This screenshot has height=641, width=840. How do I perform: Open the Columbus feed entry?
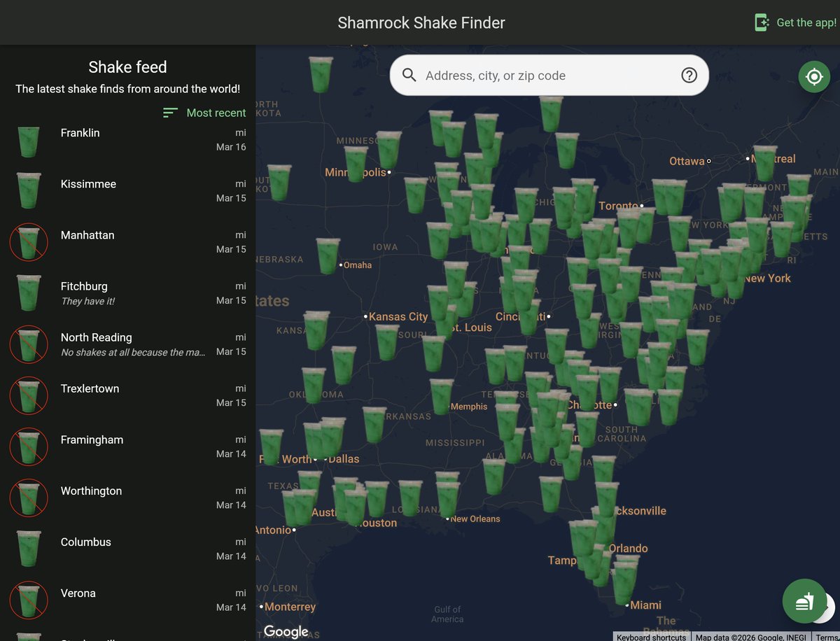pyautogui.click(x=127, y=549)
